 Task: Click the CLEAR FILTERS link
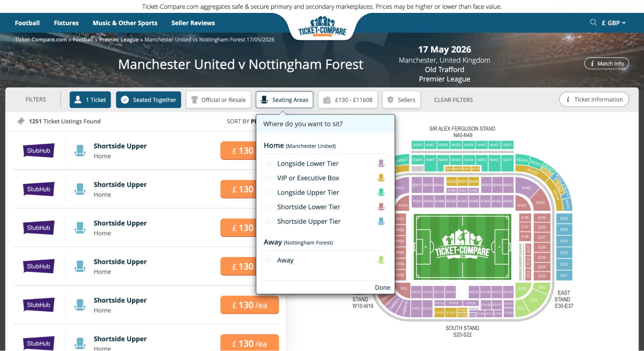coord(453,100)
